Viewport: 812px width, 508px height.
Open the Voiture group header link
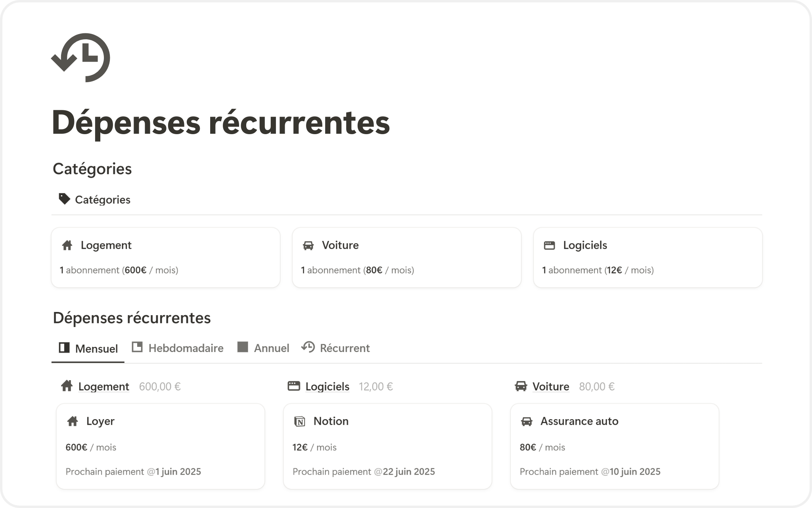(x=550, y=387)
